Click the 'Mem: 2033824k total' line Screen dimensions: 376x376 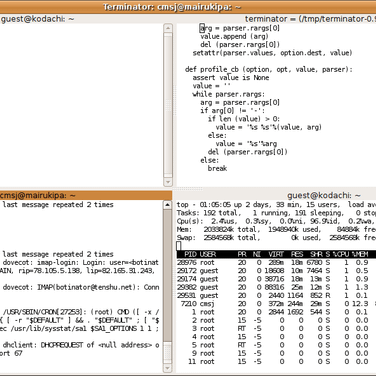click(x=276, y=230)
